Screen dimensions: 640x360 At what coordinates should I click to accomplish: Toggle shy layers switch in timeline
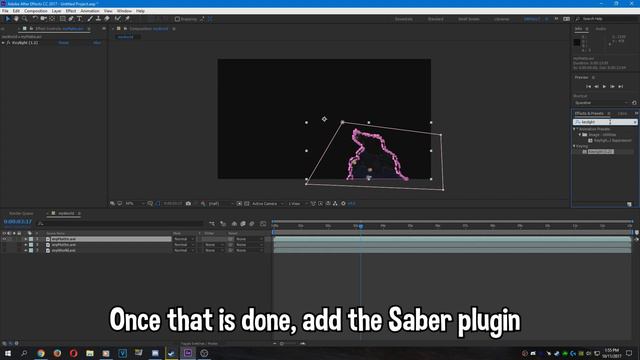tap(234, 224)
